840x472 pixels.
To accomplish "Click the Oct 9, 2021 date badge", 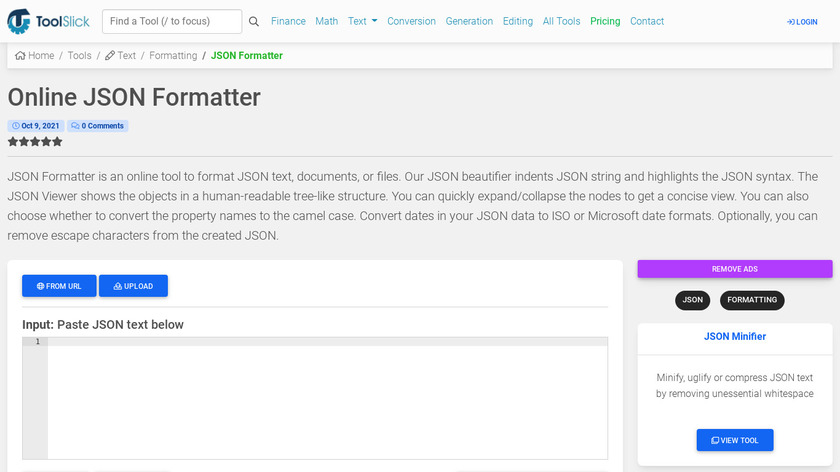I will click(36, 126).
